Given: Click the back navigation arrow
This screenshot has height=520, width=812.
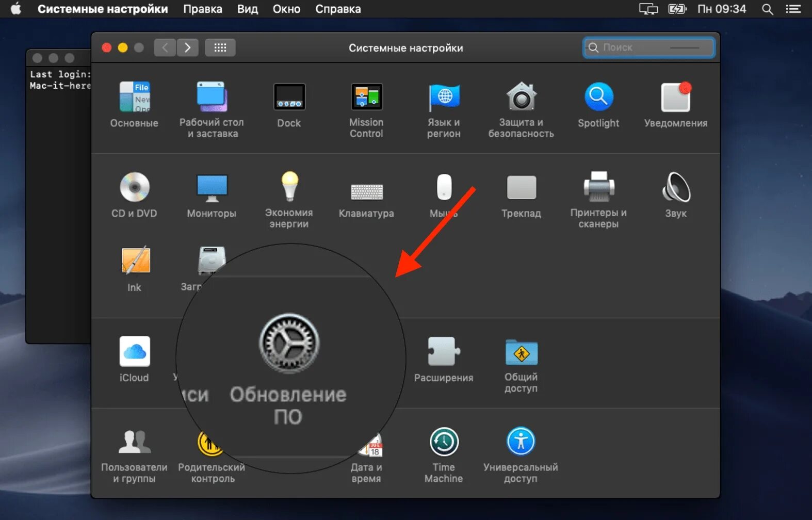Looking at the screenshot, I should (x=165, y=47).
